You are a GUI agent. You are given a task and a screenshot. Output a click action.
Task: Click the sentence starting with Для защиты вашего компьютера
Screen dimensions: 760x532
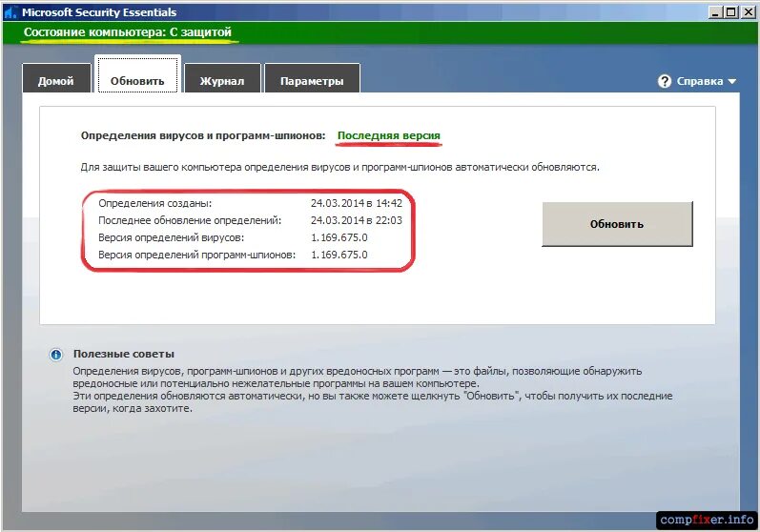click(339, 167)
